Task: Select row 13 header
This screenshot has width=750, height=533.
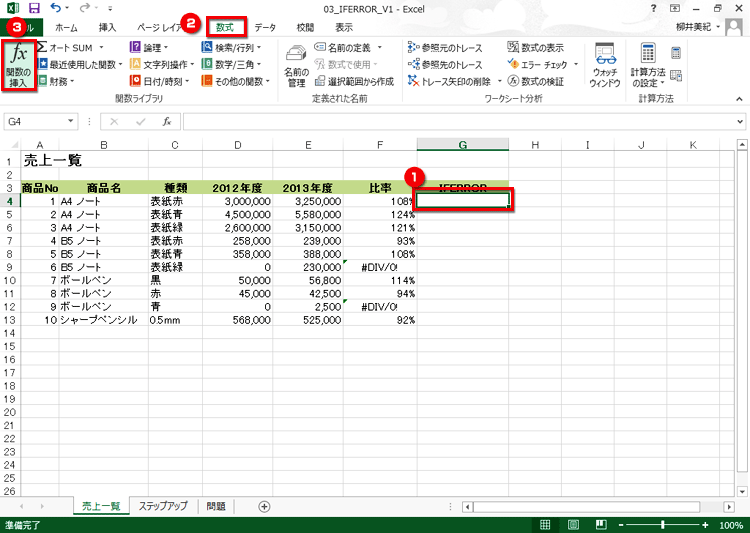Action: coord(10,320)
